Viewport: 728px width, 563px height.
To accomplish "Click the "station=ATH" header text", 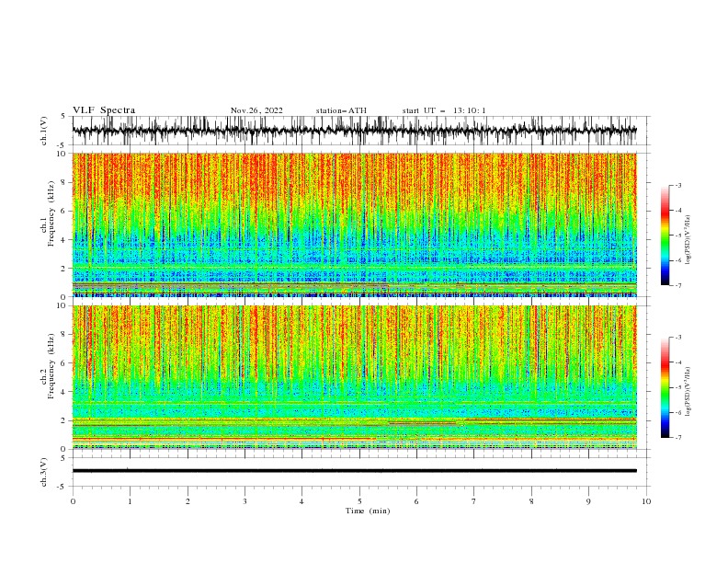I will [341, 110].
